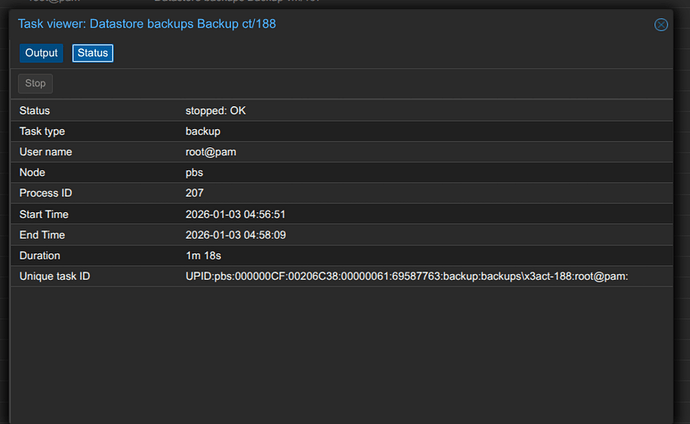Click the Duration label cell
690x424 pixels.
[42, 255]
